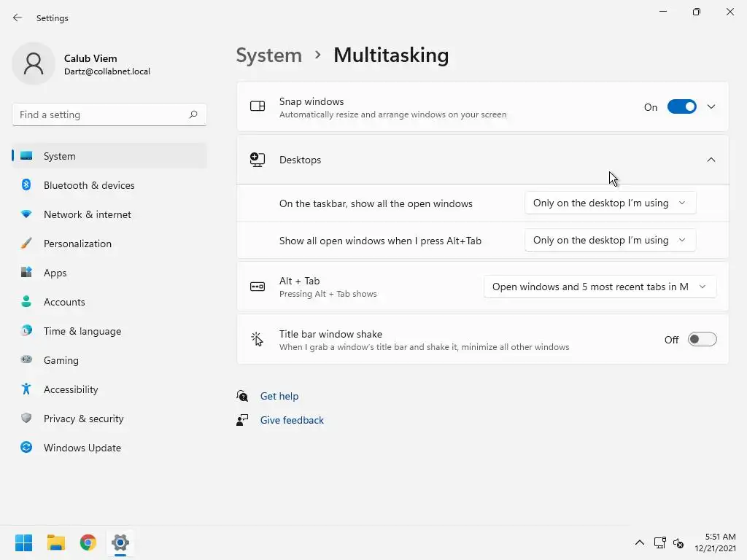Open File Explorer from the taskbar

click(x=56, y=542)
